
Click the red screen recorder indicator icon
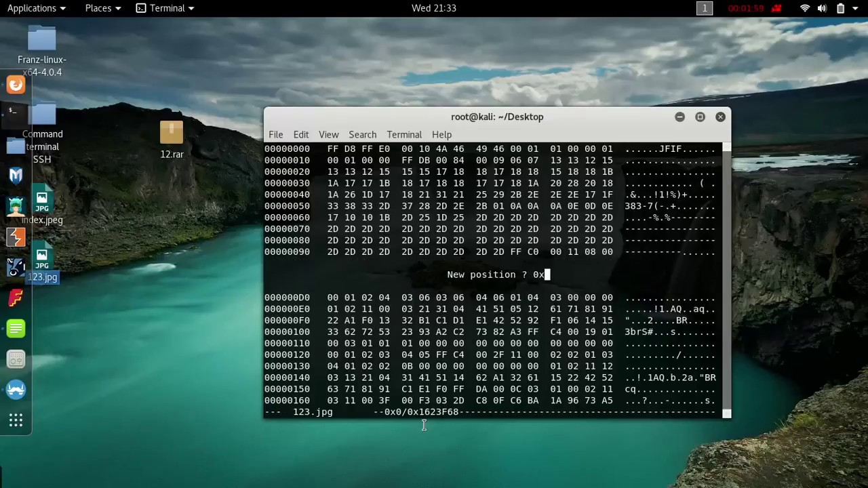(x=776, y=8)
